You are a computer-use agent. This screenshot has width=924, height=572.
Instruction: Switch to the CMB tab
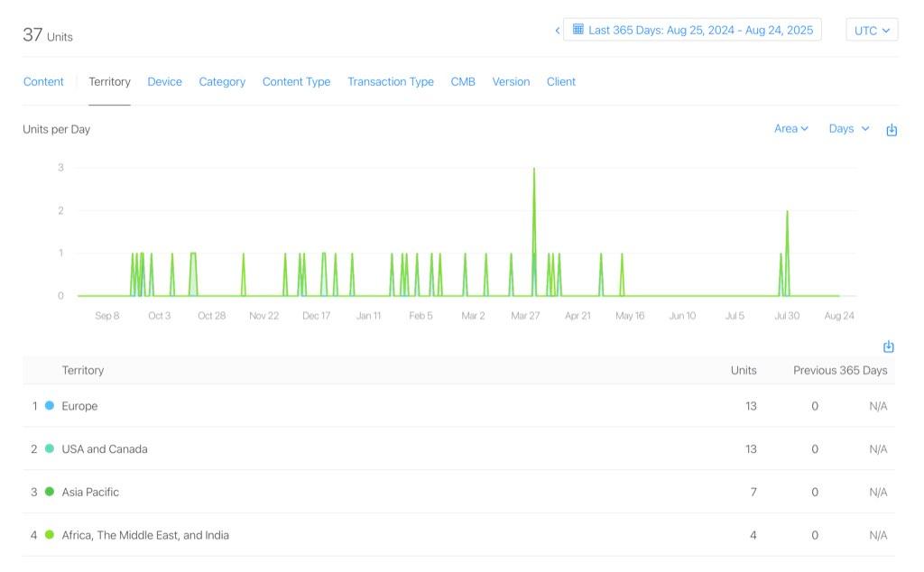(463, 82)
